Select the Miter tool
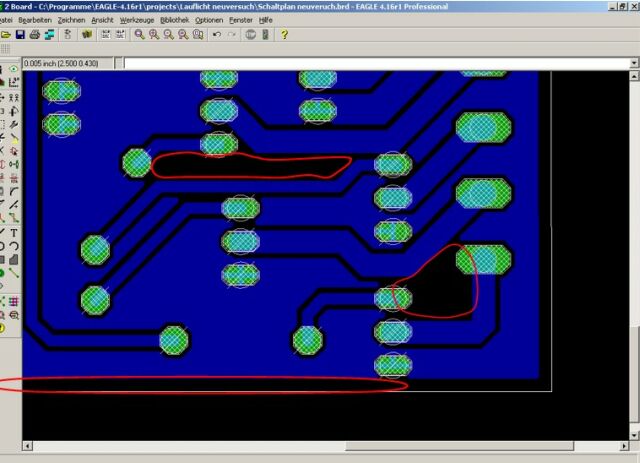Viewport: 640px width, 463px height. (x=14, y=191)
